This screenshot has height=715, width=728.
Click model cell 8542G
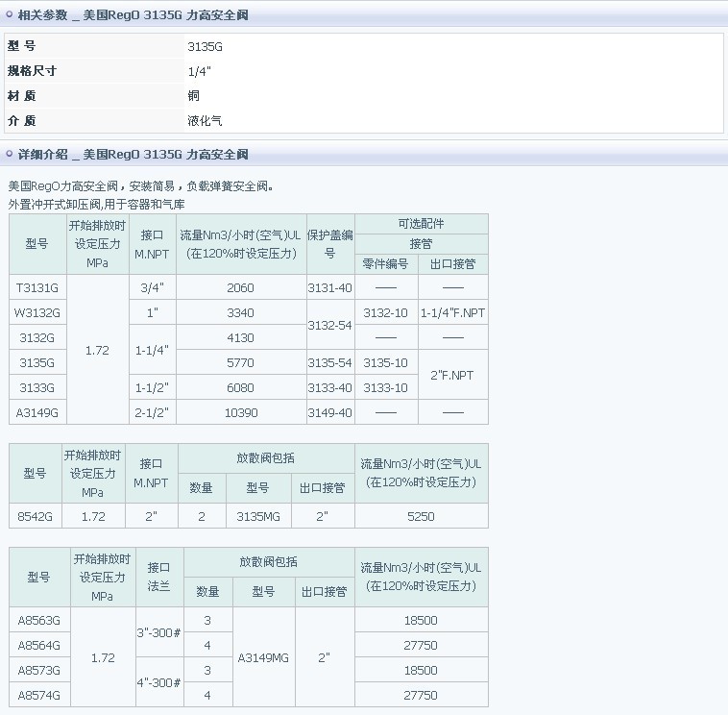[36, 516]
